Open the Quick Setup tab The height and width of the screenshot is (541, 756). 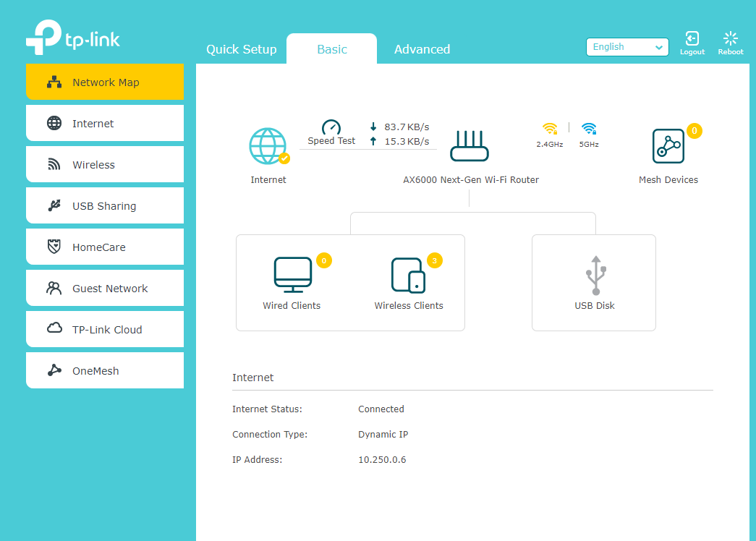point(242,49)
